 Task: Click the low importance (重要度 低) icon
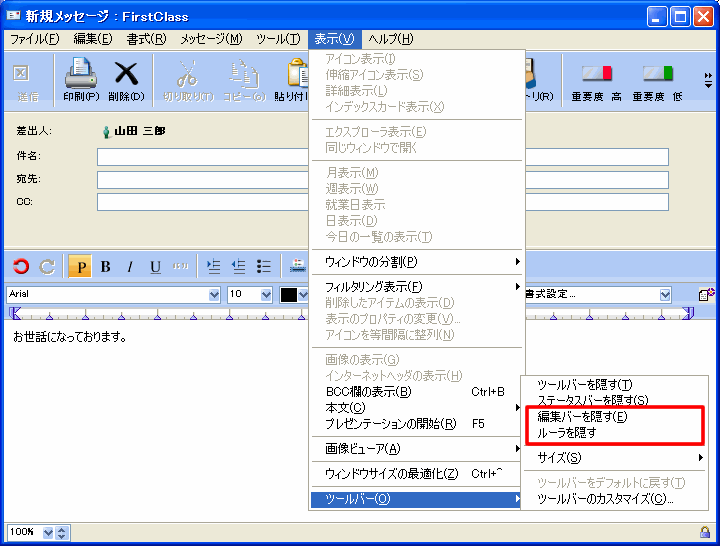click(656, 75)
